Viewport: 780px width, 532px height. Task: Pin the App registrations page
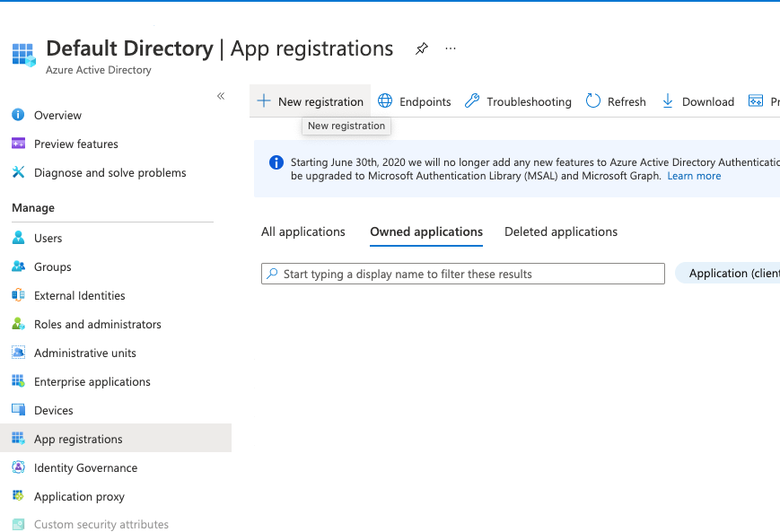pos(422,48)
